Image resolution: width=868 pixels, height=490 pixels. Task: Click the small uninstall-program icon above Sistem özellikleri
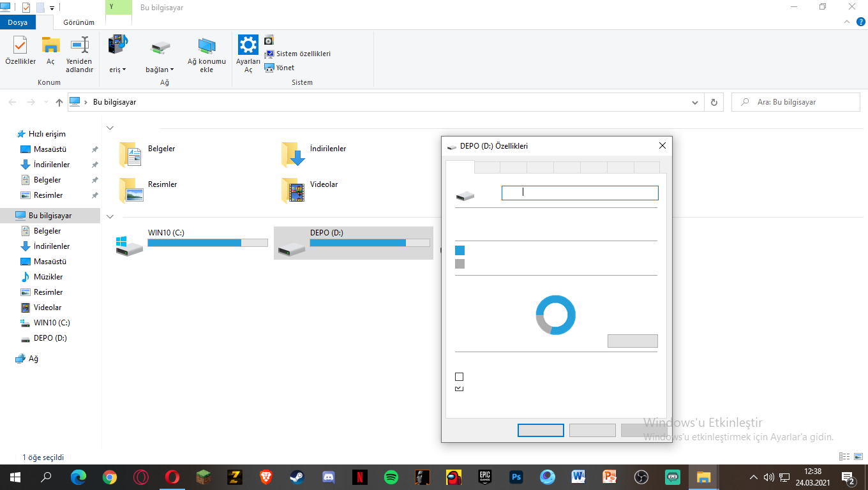click(x=269, y=40)
